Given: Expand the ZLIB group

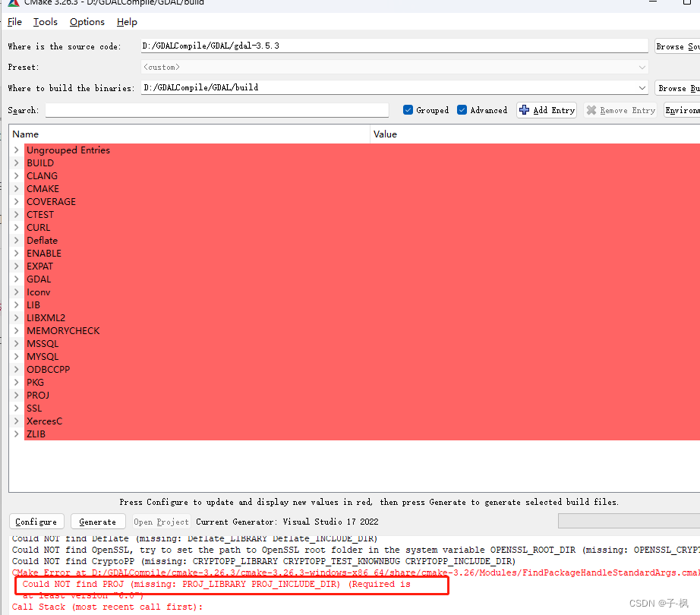Looking at the screenshot, I should point(17,434).
